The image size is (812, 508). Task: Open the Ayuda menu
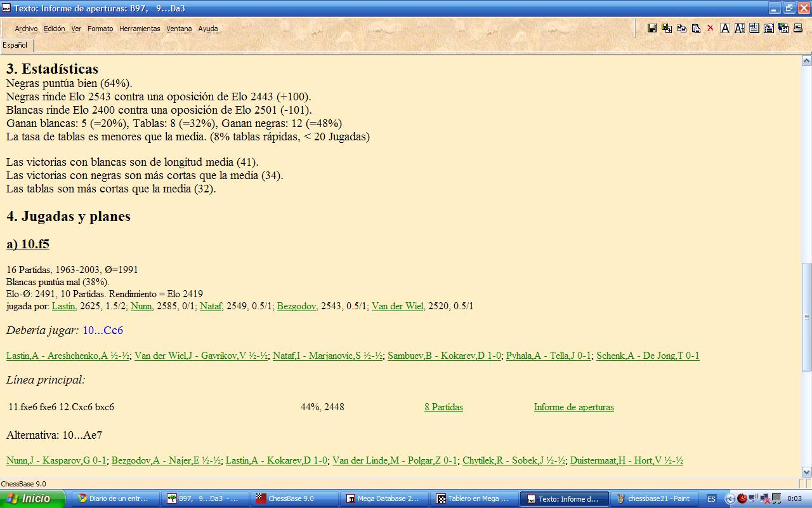click(208, 29)
